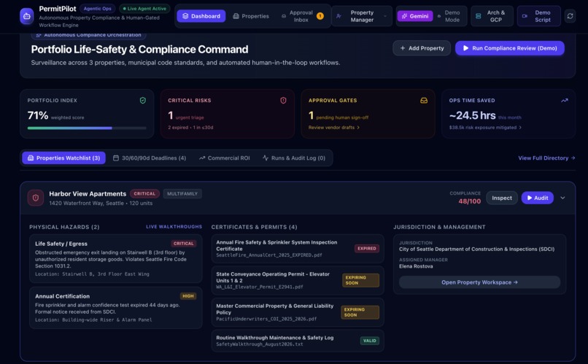This screenshot has height=364, width=588.
Task: Click the calendar icon on Deadlines tab
Action: (x=116, y=158)
